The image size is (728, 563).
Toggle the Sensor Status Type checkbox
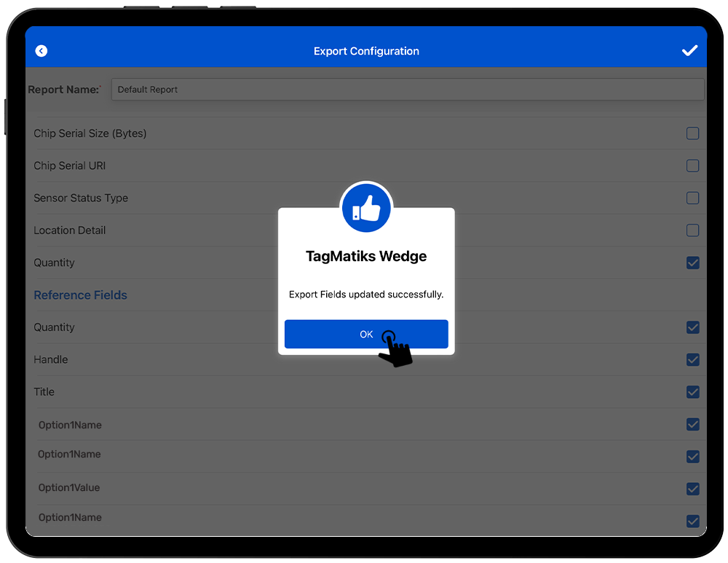[x=692, y=198]
